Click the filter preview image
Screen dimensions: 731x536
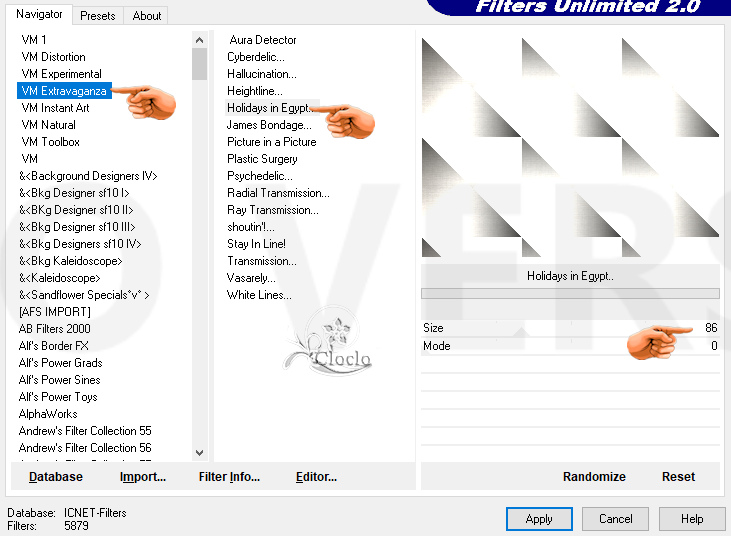click(570, 147)
